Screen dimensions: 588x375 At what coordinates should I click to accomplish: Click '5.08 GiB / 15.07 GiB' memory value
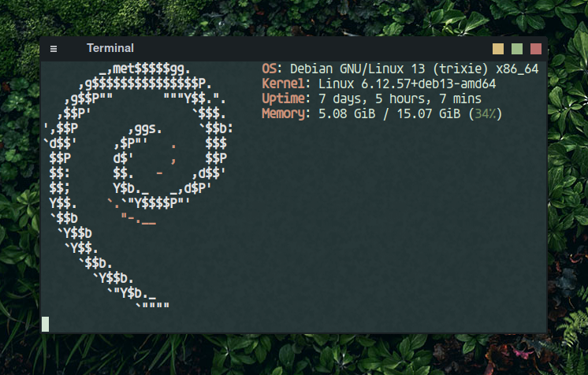(389, 113)
